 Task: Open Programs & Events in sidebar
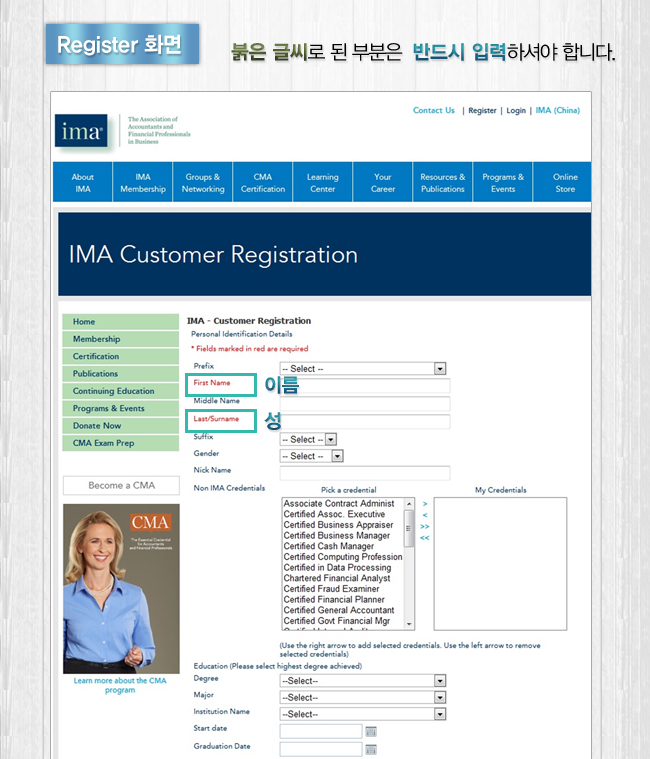[121, 409]
